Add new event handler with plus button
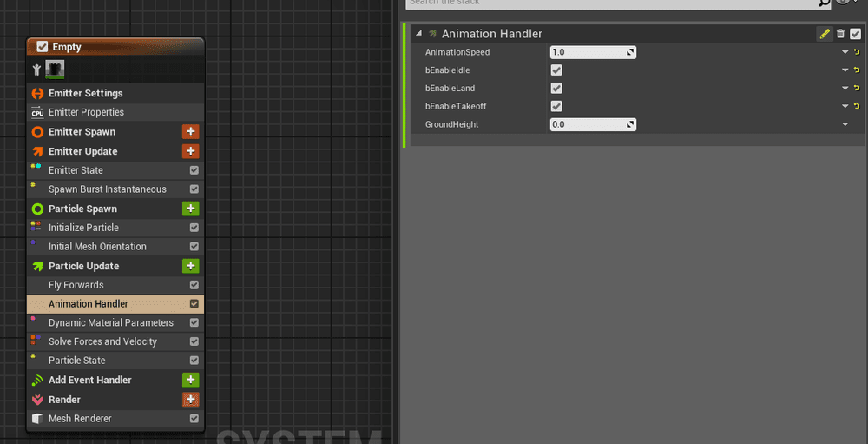 coord(190,381)
